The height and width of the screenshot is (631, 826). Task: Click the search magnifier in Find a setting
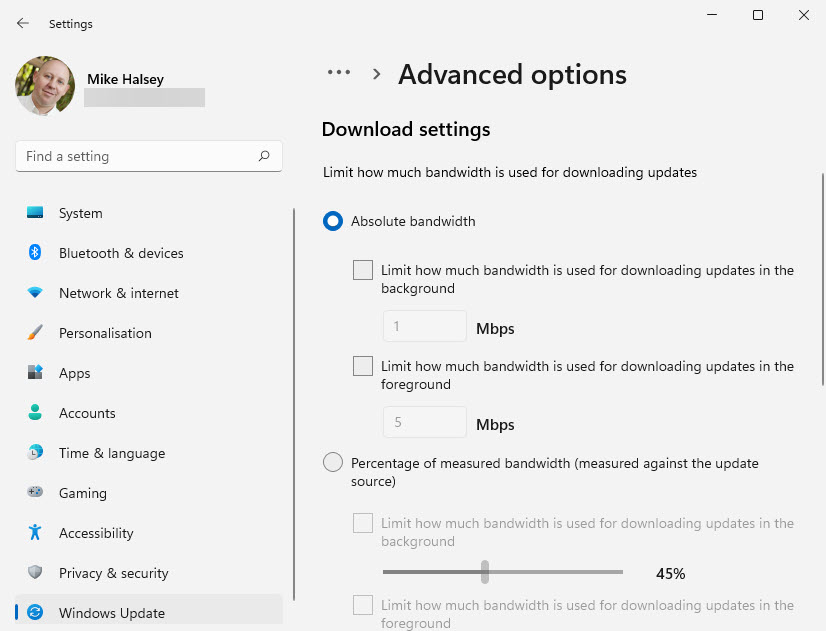[x=264, y=156]
